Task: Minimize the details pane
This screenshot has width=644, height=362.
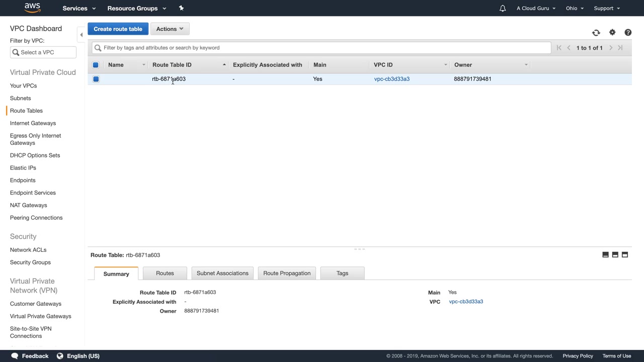Action: [605, 255]
